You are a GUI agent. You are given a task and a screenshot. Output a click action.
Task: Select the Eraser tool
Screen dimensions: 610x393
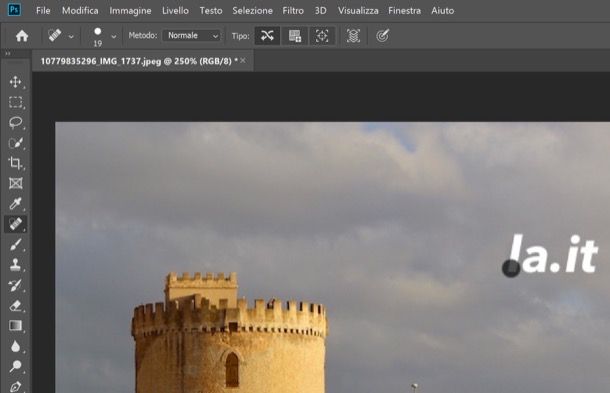coord(16,305)
